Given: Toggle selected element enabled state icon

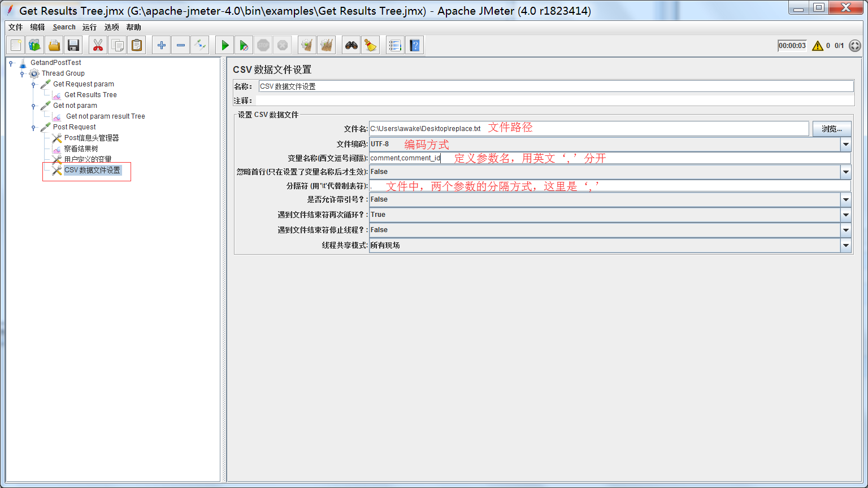Looking at the screenshot, I should (x=200, y=45).
